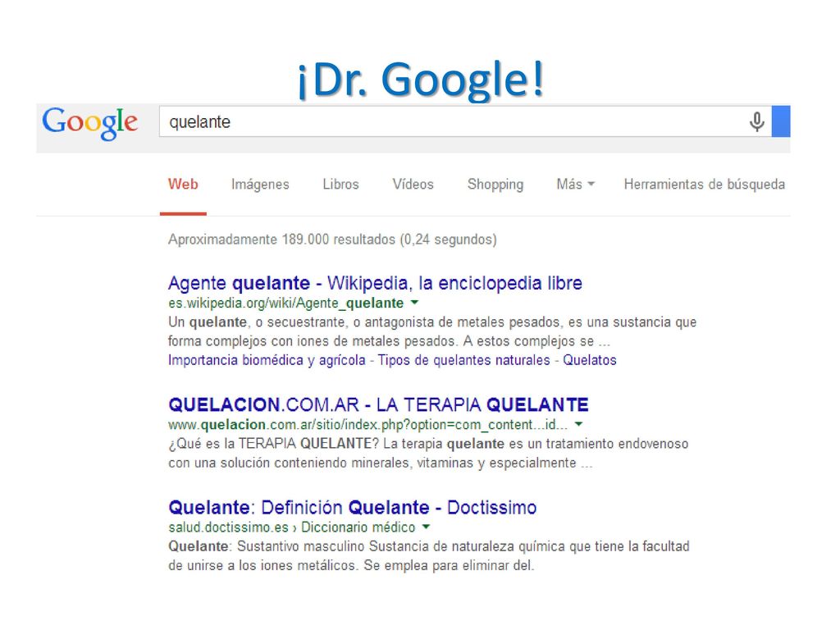
Task: Click the ¡Dr. Google! heading
Action: pos(421,80)
